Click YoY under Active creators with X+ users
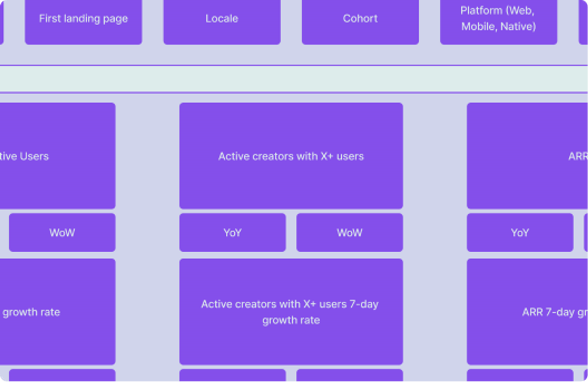Viewport: 588px width, 382px height. [233, 232]
